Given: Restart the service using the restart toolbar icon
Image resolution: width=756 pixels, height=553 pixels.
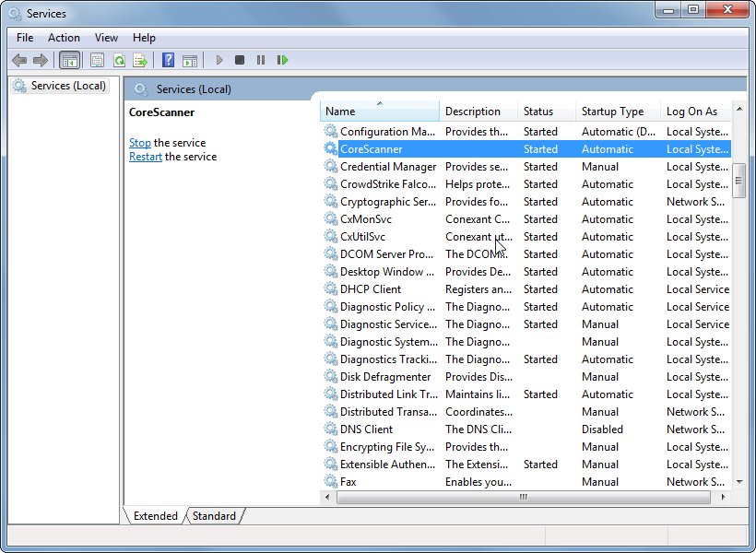Looking at the screenshot, I should click(282, 60).
